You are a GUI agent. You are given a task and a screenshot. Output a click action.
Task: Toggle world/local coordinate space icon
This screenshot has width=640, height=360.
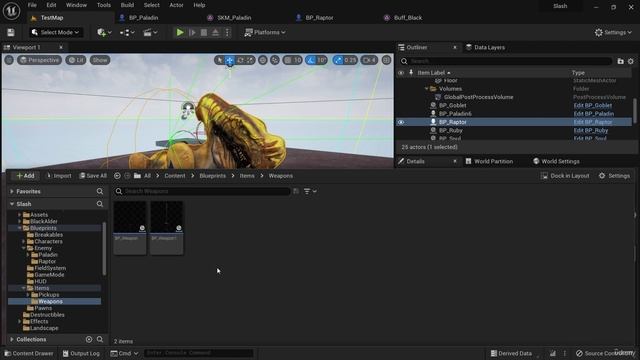(262, 60)
